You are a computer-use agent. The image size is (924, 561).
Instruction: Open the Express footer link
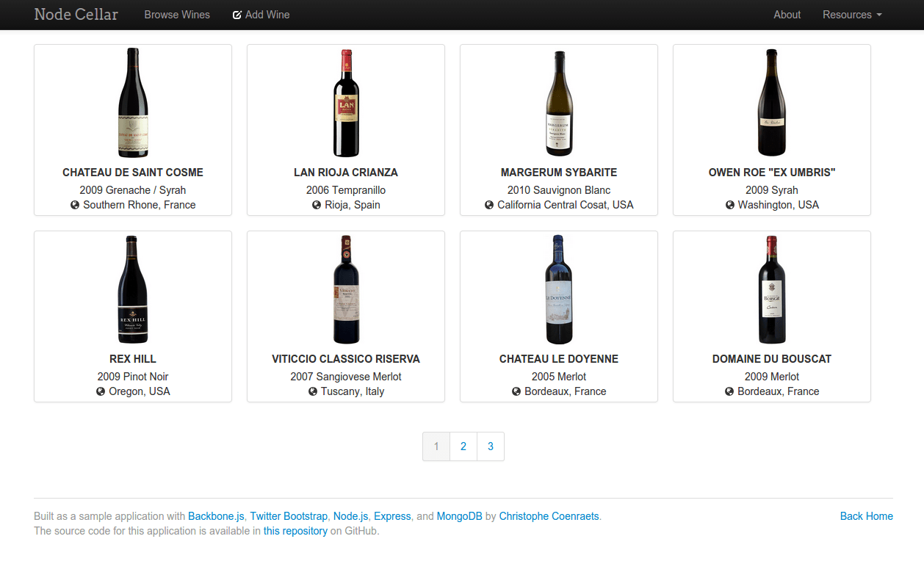(392, 516)
